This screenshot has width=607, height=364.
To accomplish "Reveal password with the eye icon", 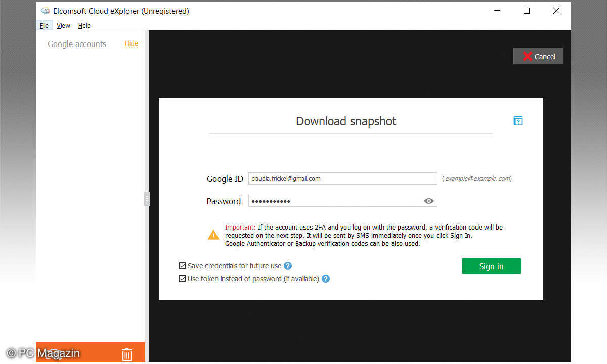I will click(428, 201).
